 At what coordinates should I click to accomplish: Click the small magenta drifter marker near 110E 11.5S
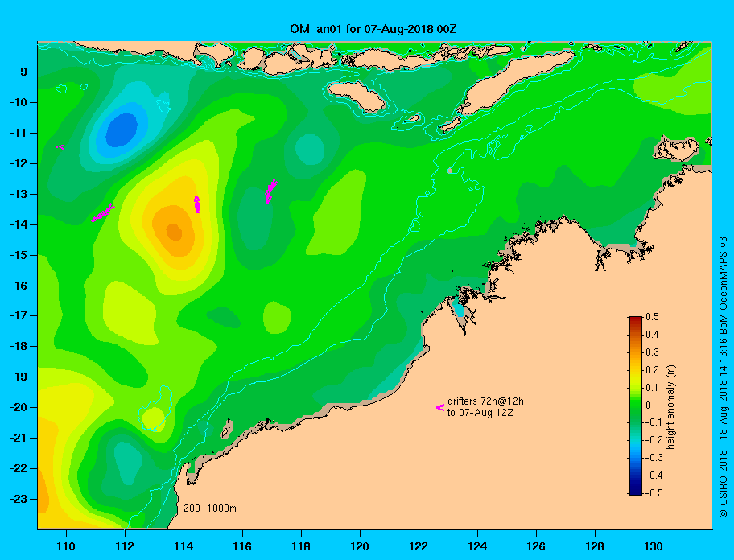60,147
